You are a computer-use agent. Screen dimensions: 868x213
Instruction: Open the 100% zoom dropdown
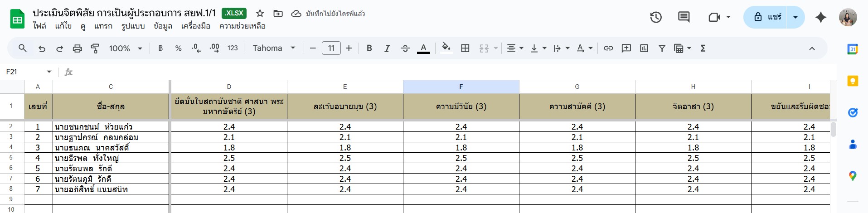(126, 48)
